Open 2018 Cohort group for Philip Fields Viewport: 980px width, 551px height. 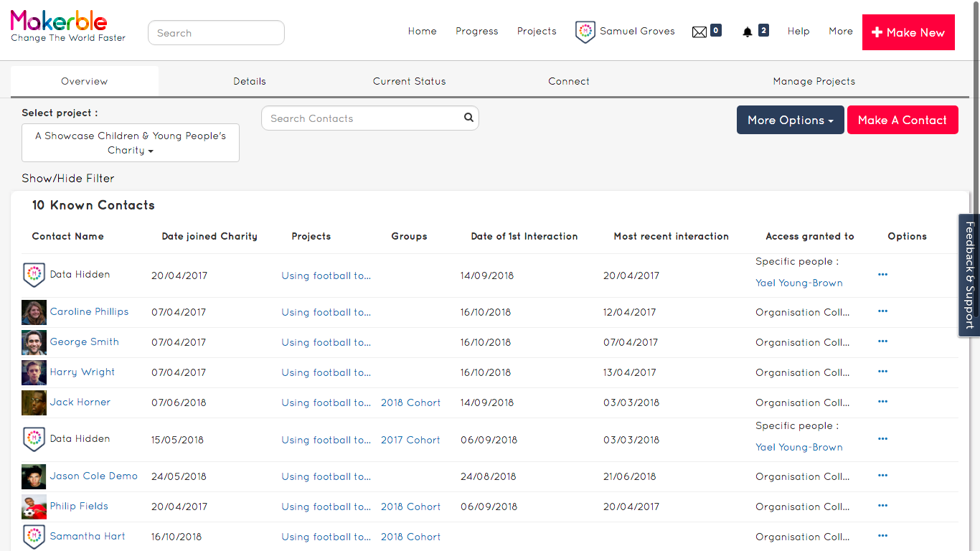[411, 507]
